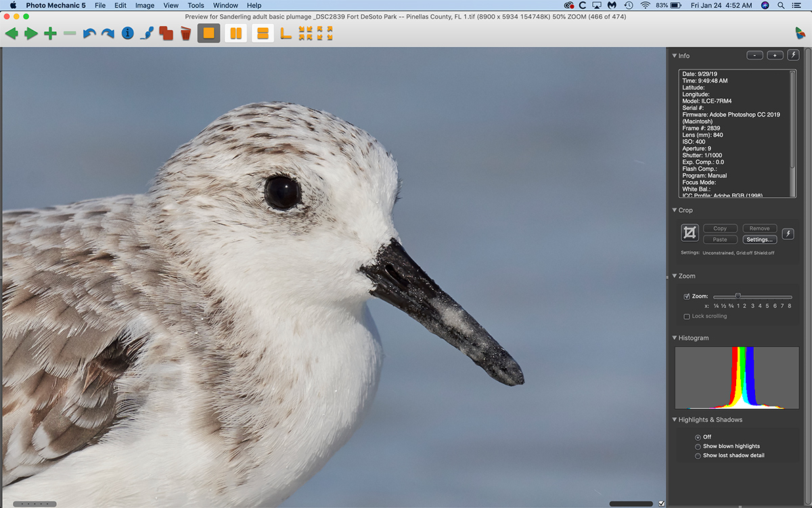Click the crop Settings... button
This screenshot has height=508, width=812.
(759, 239)
